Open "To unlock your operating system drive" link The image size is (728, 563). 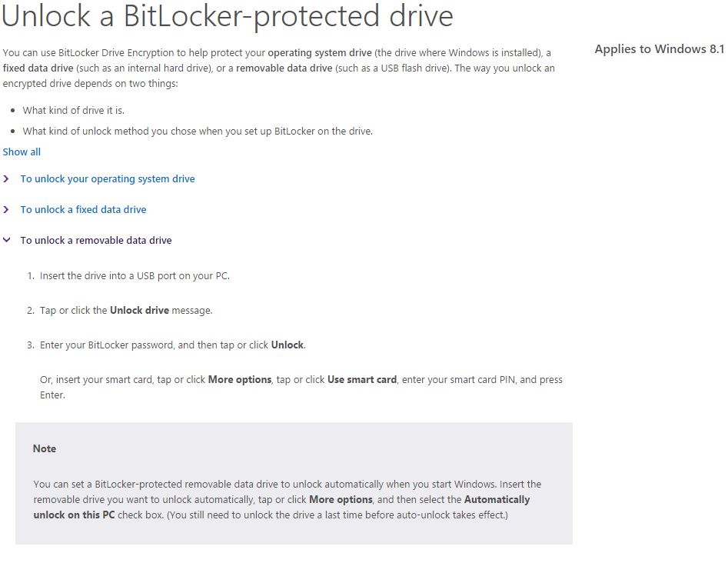point(108,179)
